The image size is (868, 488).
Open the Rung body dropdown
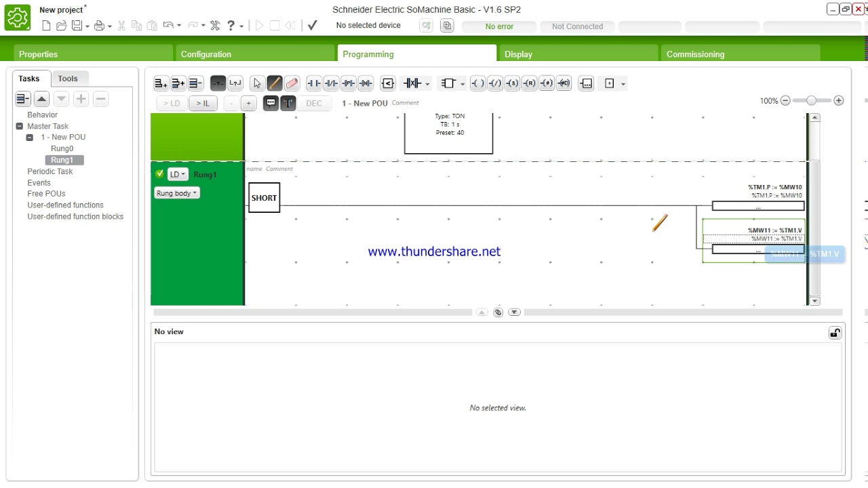click(x=176, y=193)
